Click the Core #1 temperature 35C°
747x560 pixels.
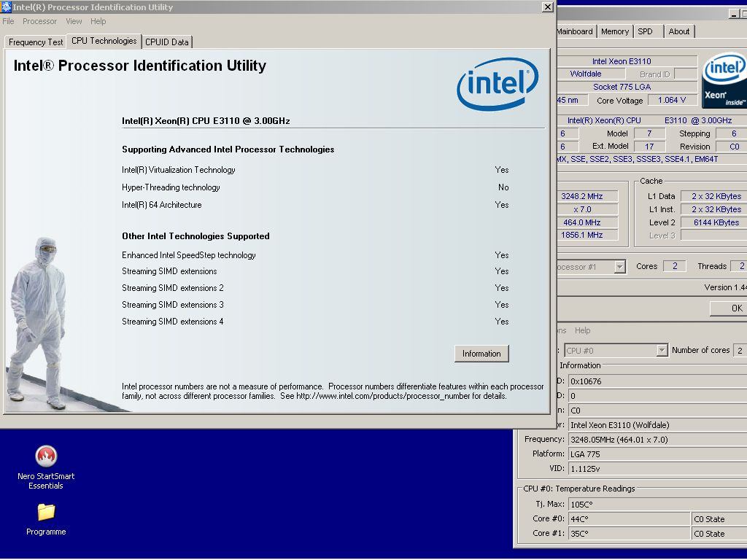click(x=629, y=534)
